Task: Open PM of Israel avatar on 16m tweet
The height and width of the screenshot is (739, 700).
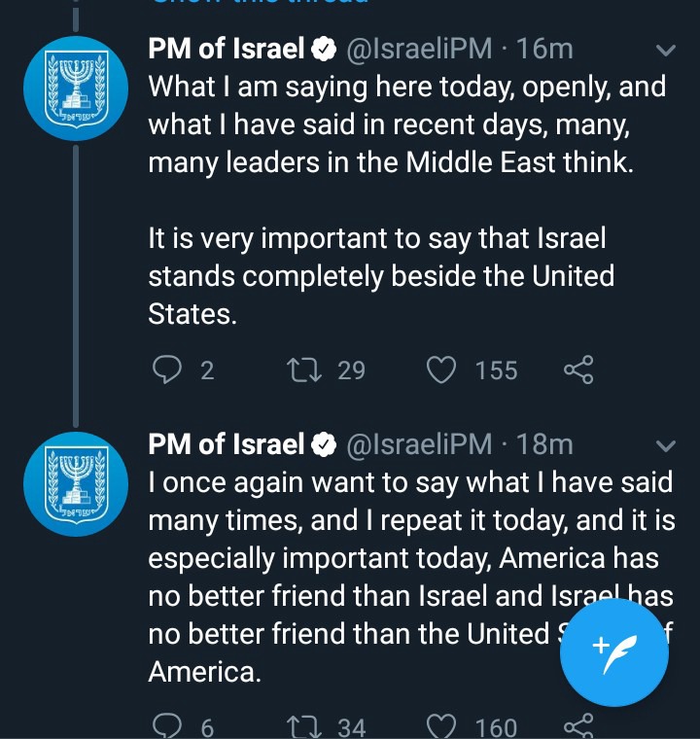Action: 76,88
